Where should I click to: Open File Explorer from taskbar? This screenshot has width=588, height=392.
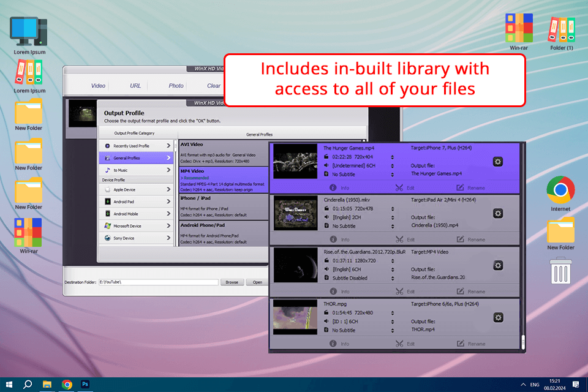coord(47,385)
